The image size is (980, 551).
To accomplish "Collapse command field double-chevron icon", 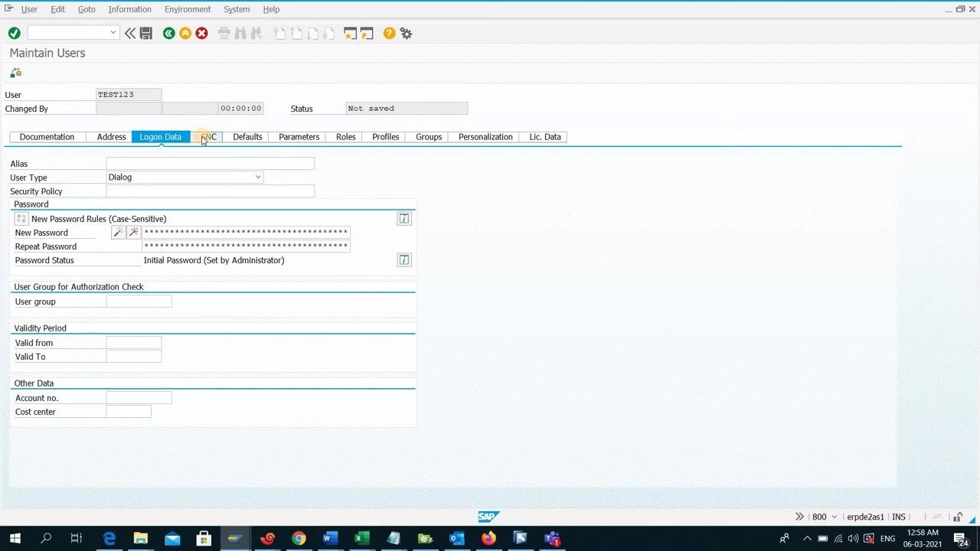I will pos(130,33).
